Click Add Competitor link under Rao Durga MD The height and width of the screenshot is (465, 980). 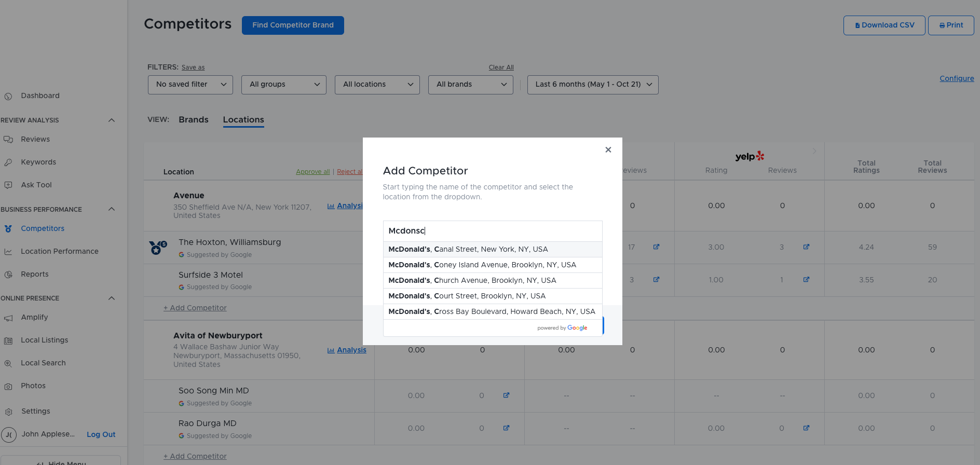coord(195,457)
